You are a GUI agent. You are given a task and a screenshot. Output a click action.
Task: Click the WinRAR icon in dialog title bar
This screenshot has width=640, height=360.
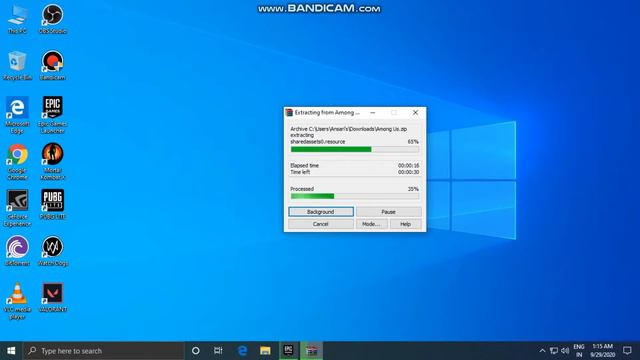tap(289, 113)
